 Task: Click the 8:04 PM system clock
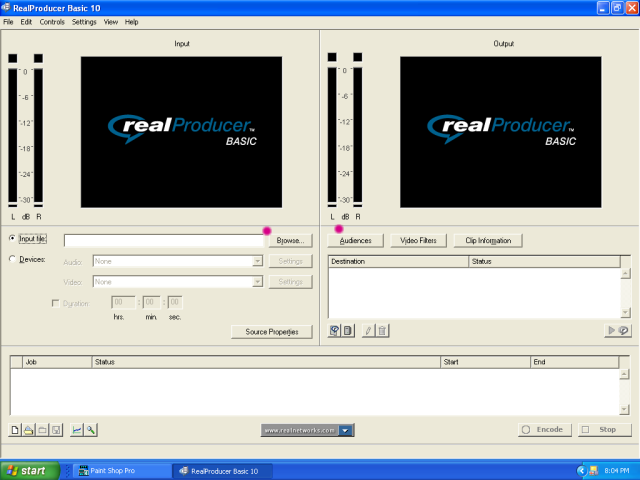tap(617, 471)
